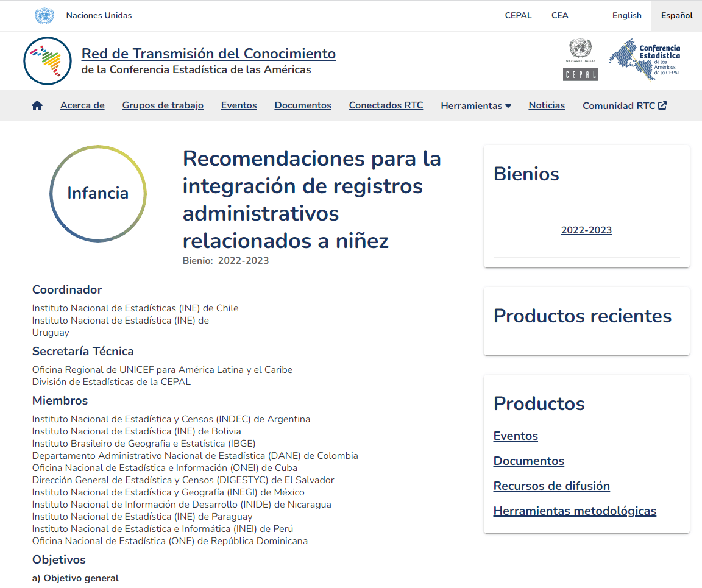
Task: Click DIGESTYC de El Salvador line
Action: pyautogui.click(x=183, y=480)
